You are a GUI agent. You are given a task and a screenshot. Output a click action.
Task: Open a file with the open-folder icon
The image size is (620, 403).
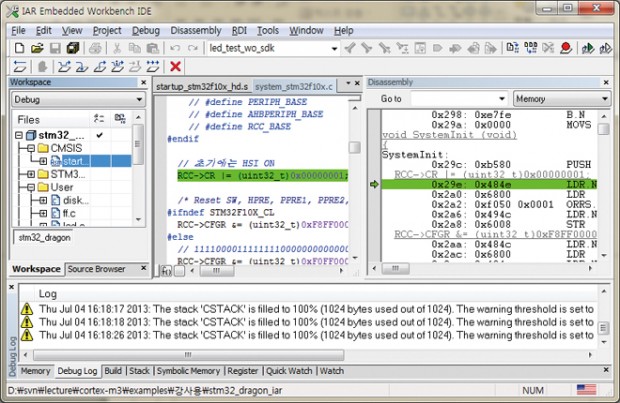click(37, 48)
